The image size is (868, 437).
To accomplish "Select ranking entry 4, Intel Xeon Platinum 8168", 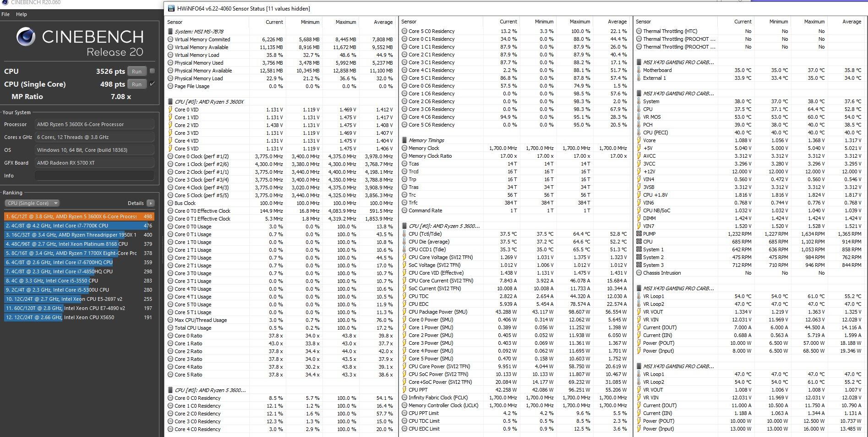I will 79,244.
